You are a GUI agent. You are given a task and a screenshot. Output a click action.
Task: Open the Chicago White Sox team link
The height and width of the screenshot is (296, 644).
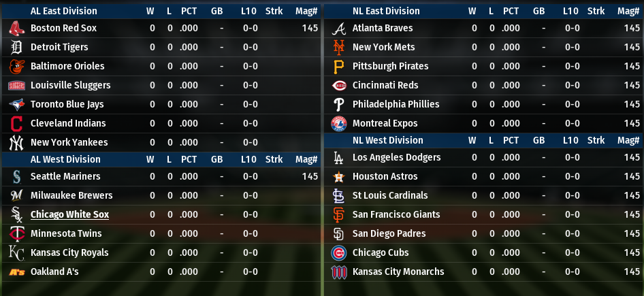(x=69, y=214)
